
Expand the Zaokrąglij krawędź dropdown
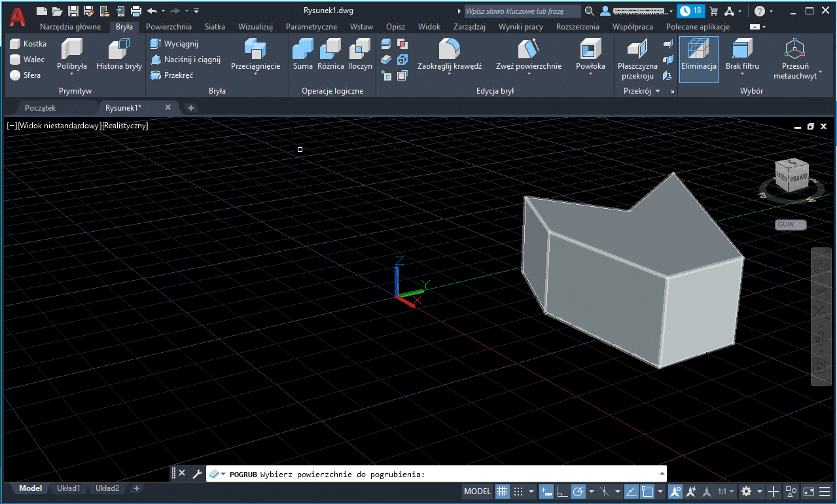(x=450, y=74)
